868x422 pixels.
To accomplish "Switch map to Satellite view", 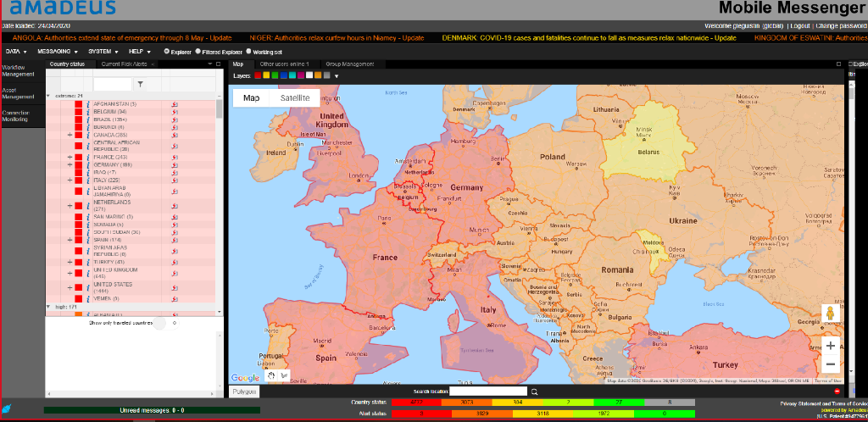I will [x=289, y=98].
